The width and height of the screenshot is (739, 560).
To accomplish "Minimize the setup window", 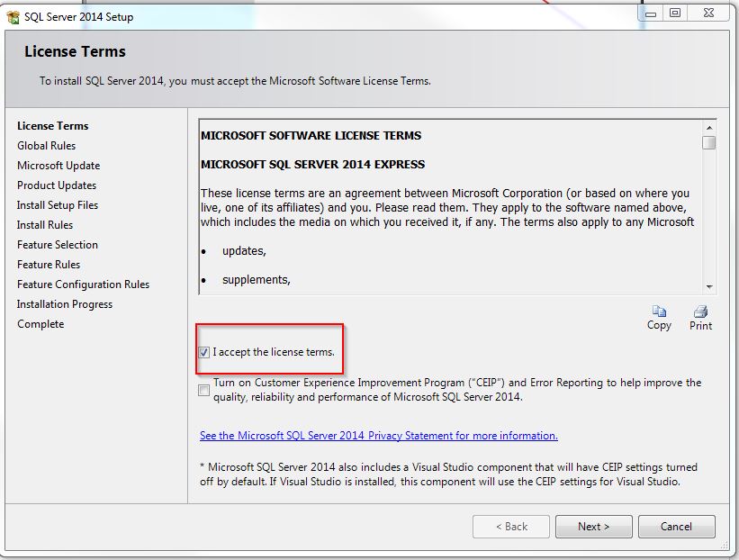I will pyautogui.click(x=651, y=13).
